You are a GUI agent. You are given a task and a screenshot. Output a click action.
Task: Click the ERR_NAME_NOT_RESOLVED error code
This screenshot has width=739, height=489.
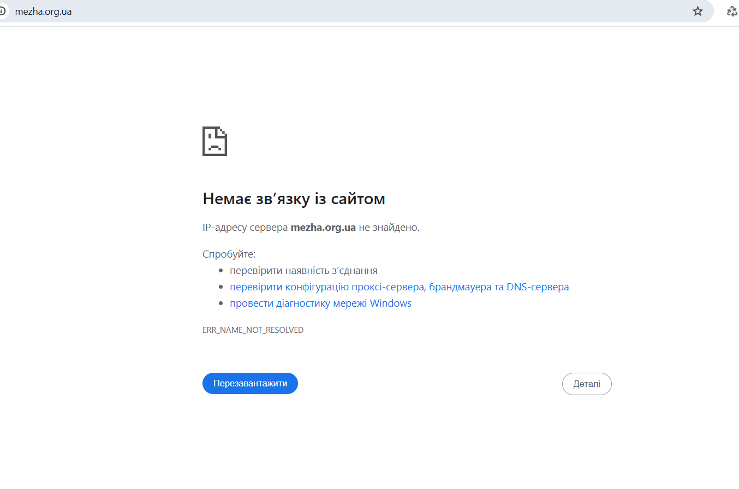point(252,329)
